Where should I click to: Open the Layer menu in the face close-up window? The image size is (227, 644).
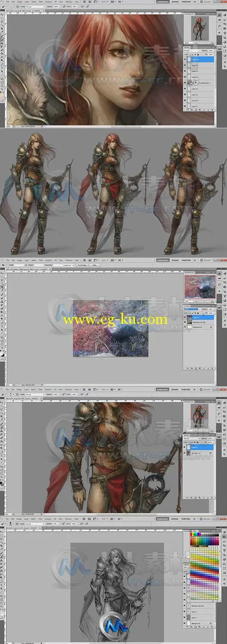[27, 2]
